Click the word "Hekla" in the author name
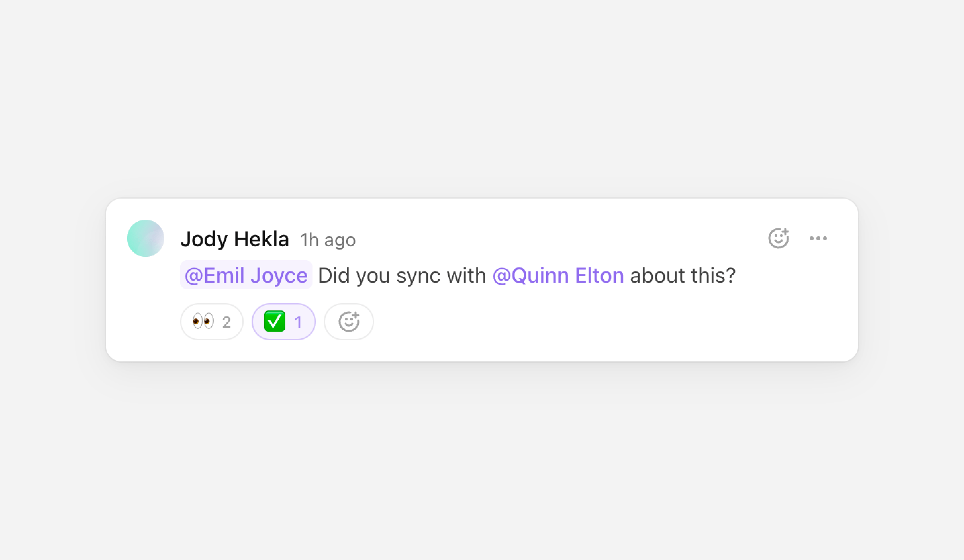Screen dimensions: 964x560 click(261, 239)
